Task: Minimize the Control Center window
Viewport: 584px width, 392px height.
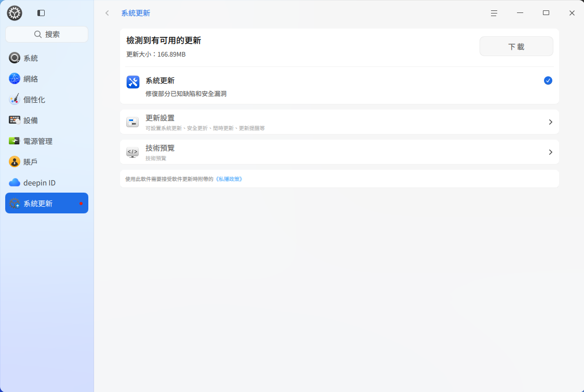Action: point(520,13)
